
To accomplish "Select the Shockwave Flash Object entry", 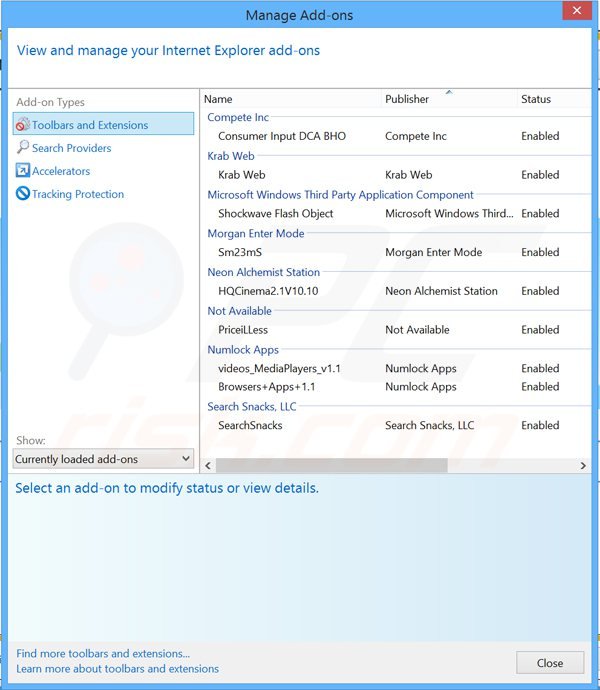I will pos(275,213).
